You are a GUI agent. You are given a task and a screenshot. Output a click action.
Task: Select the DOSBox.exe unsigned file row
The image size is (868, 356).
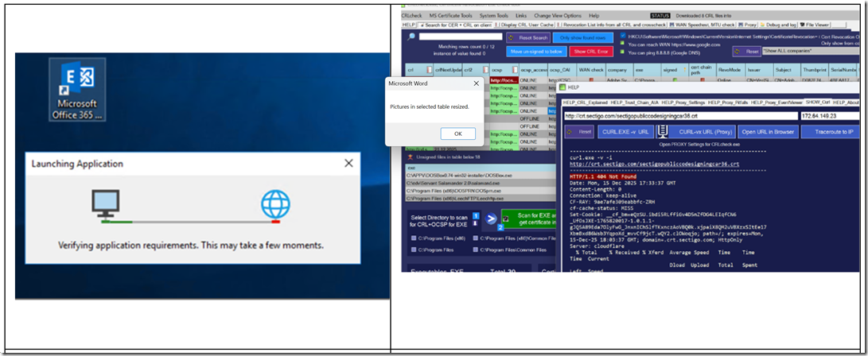point(481,176)
